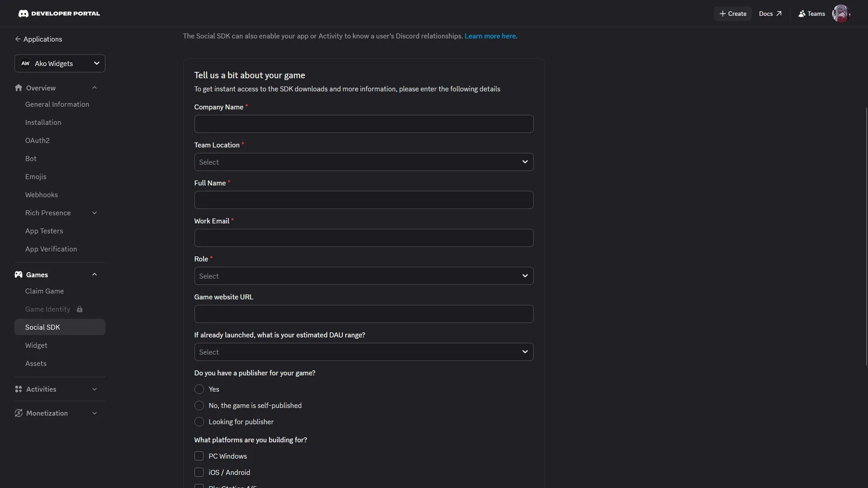This screenshot has width=868, height=488.
Task: Check the PC Windows platform box
Action: (199, 456)
